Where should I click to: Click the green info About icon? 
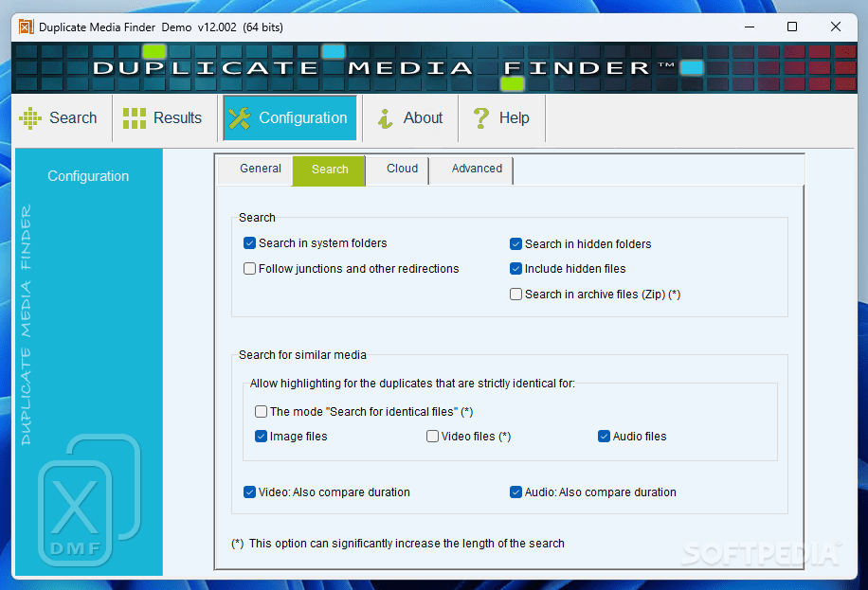point(386,117)
